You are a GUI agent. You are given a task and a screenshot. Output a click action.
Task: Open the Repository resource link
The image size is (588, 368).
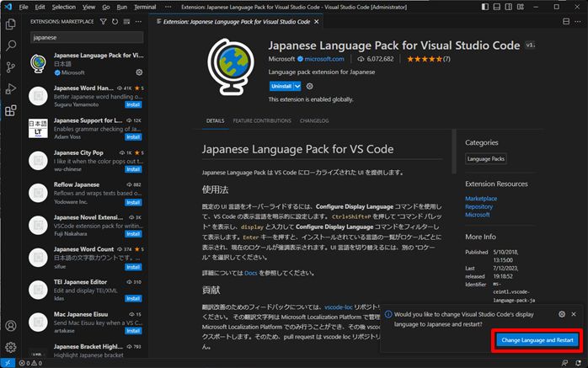tap(478, 206)
